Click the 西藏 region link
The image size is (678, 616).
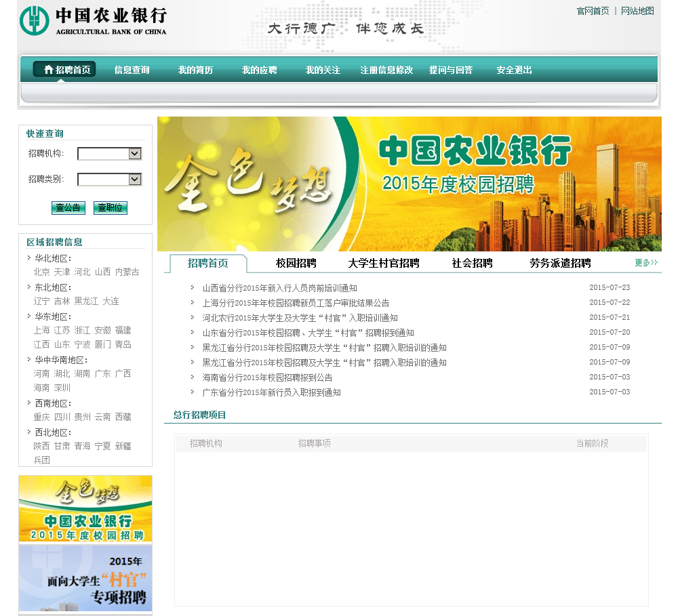123,417
